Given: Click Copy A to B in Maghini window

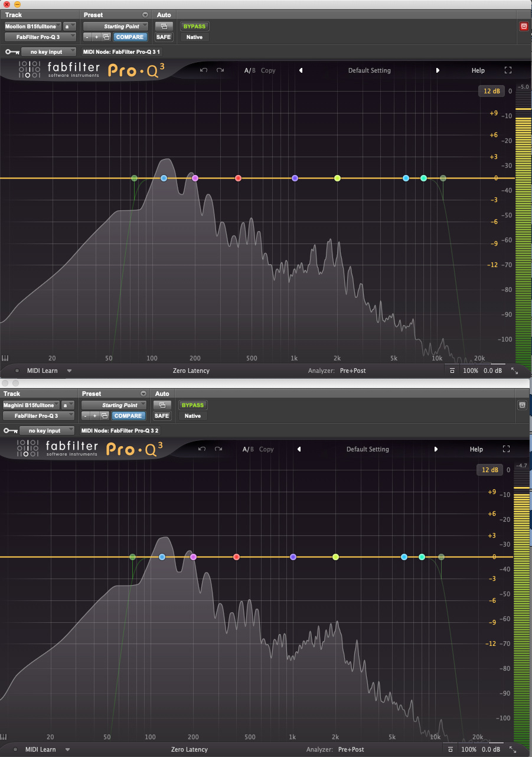Looking at the screenshot, I should [x=266, y=449].
